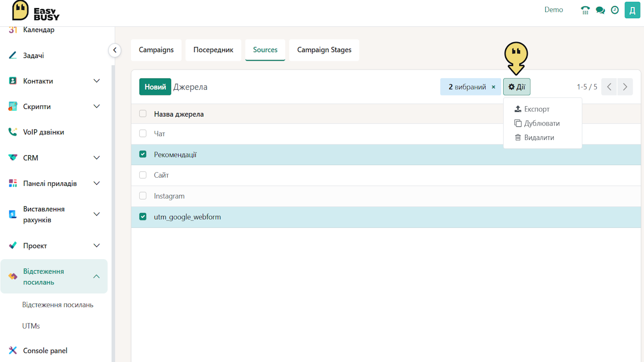Expand the CRM menu chevron
Image resolution: width=644 pixels, height=362 pixels.
(97, 158)
